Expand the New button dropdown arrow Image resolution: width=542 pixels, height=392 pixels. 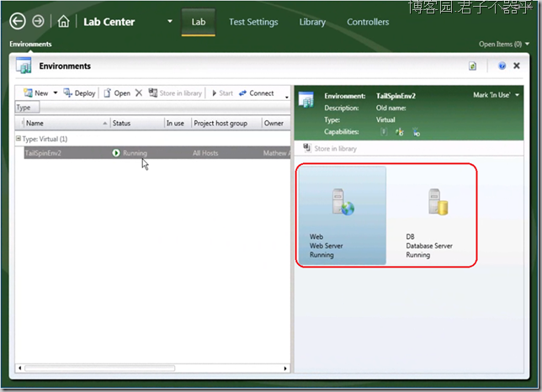[x=56, y=93]
